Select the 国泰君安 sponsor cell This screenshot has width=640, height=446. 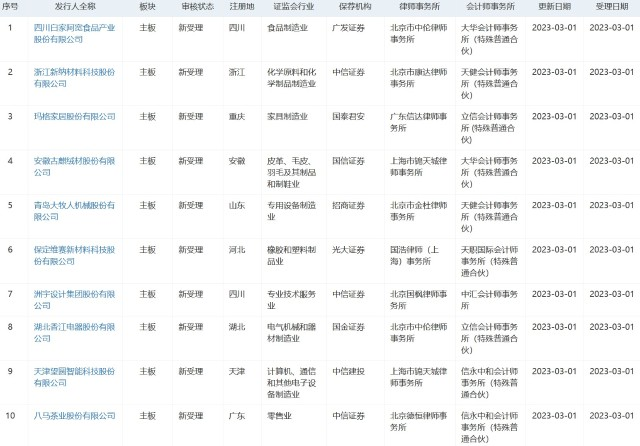pyautogui.click(x=348, y=116)
